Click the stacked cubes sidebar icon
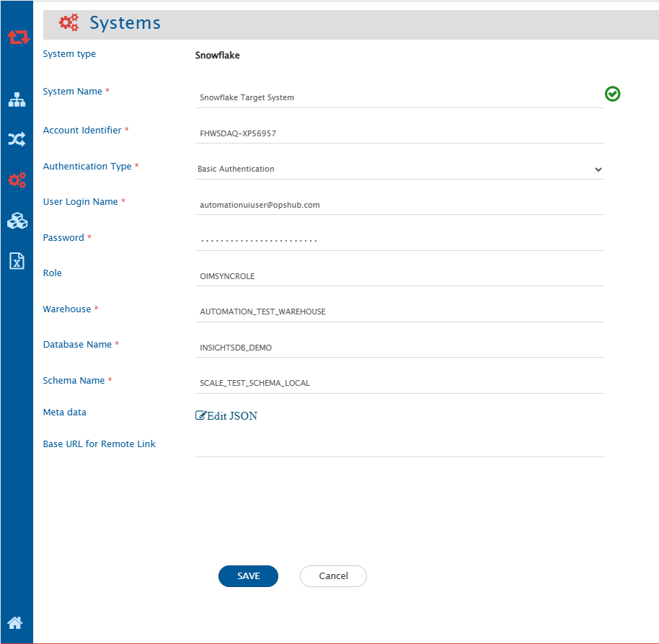 coord(17,221)
